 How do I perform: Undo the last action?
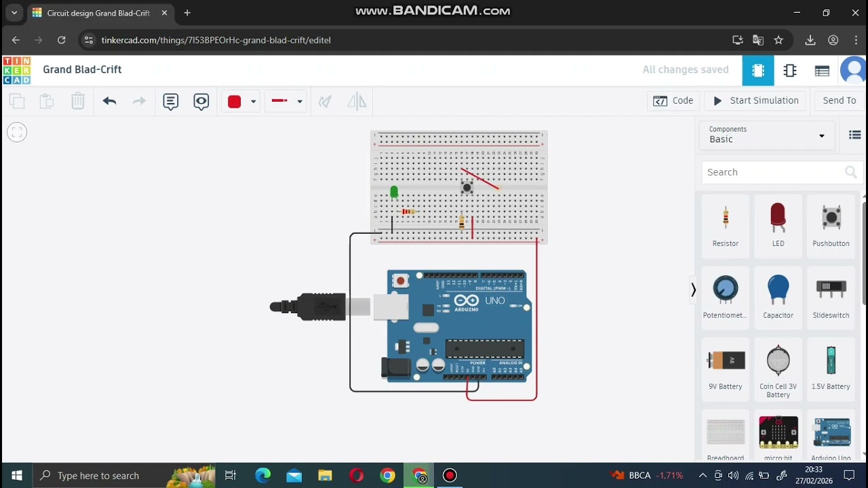pos(109,102)
